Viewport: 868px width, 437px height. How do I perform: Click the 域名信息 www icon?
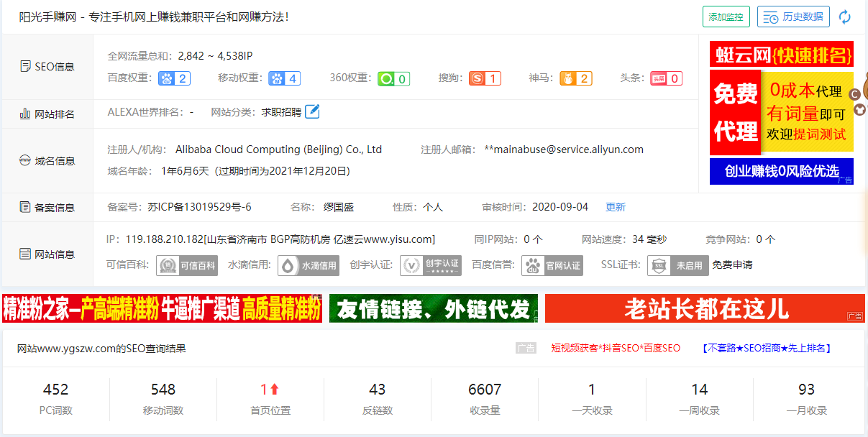25,160
